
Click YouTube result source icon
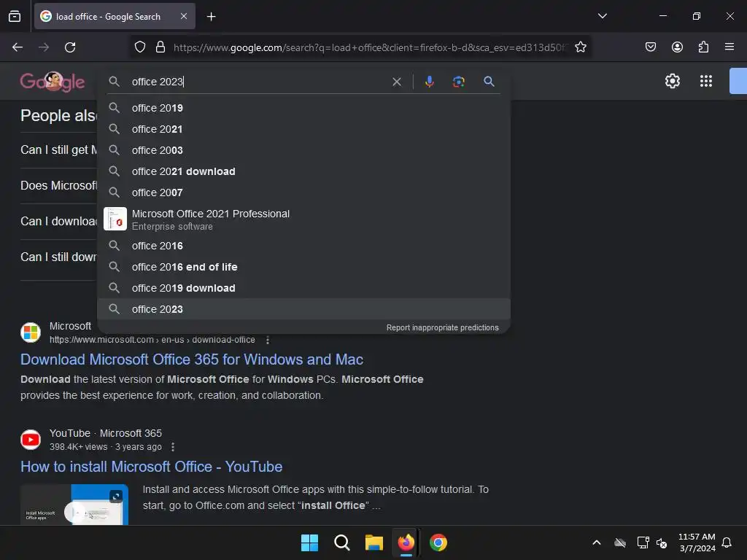tap(31, 440)
